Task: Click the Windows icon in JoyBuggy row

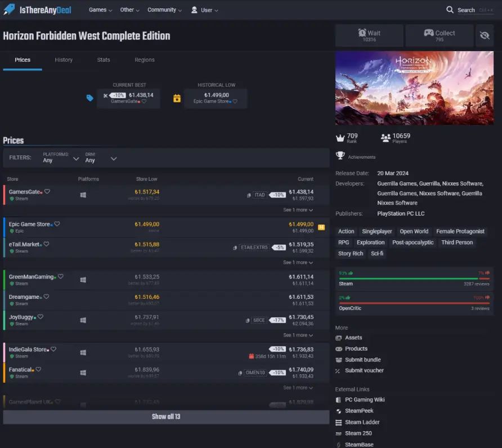Action: pos(83,320)
